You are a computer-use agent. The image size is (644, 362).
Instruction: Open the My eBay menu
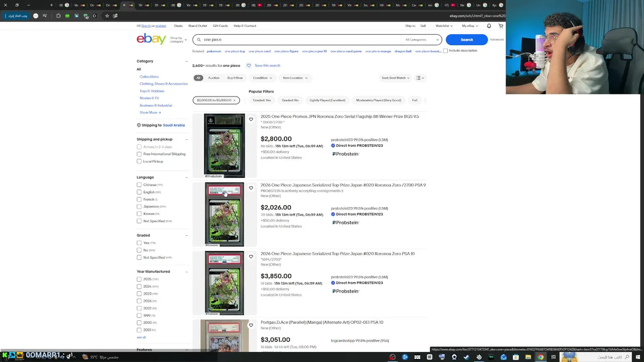point(469,26)
